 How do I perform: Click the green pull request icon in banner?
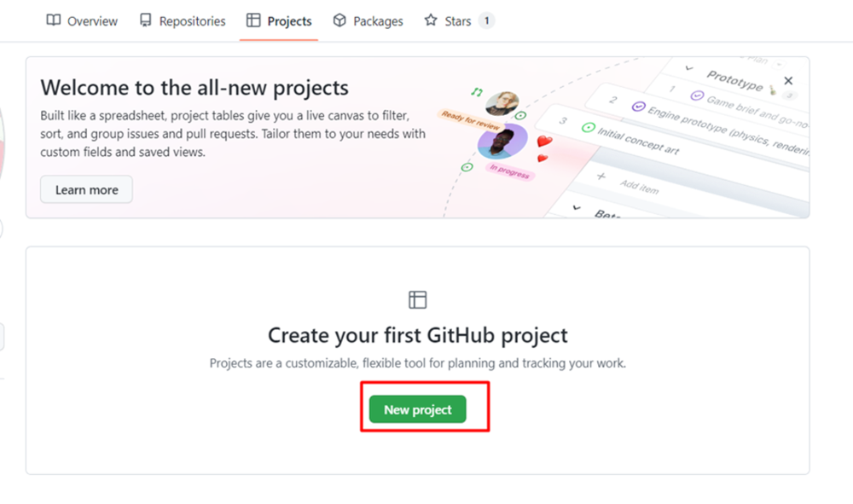tap(477, 91)
